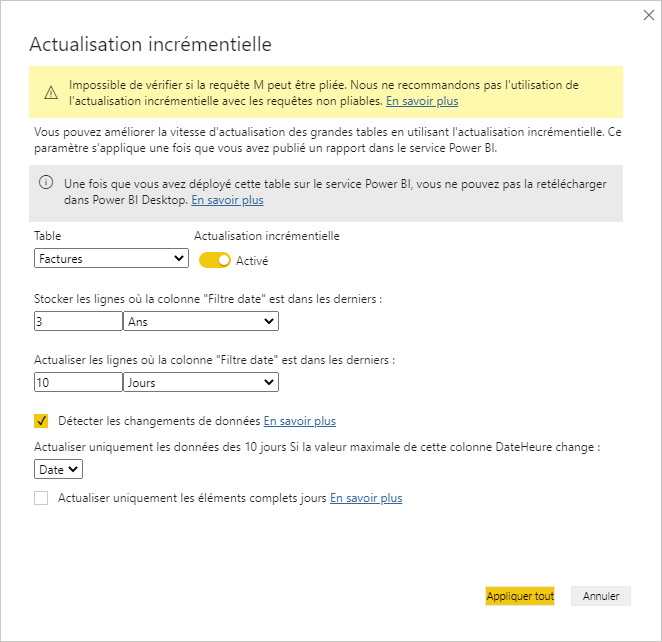
Task: Click the refresh period field containing 10
Action: 78,382
